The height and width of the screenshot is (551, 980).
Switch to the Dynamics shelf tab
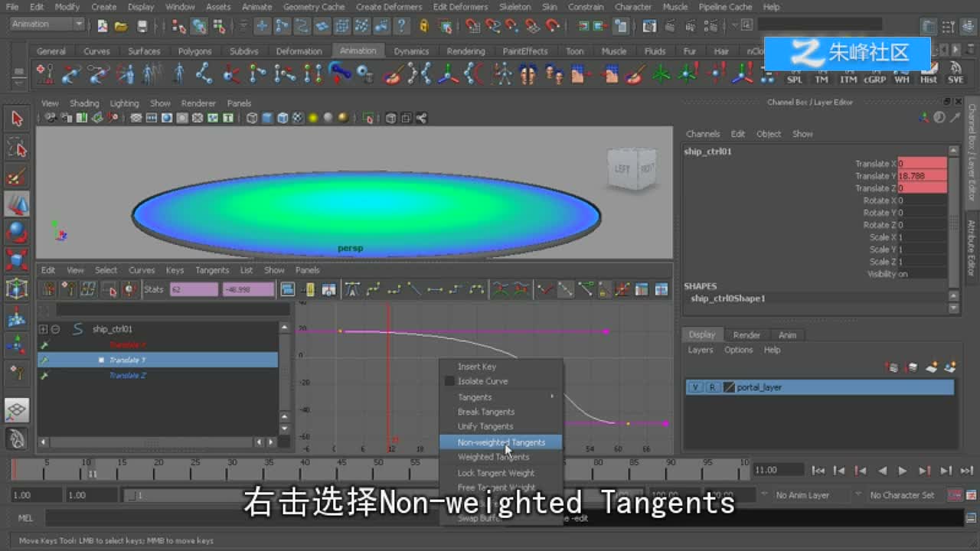click(412, 51)
